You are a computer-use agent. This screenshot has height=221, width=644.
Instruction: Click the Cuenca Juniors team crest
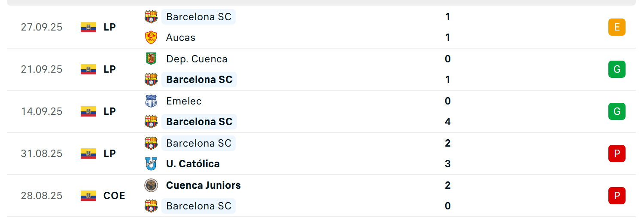tap(151, 185)
